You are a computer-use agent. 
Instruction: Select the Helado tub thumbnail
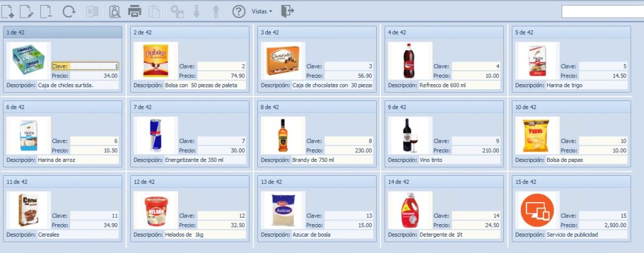pyautogui.click(x=156, y=210)
